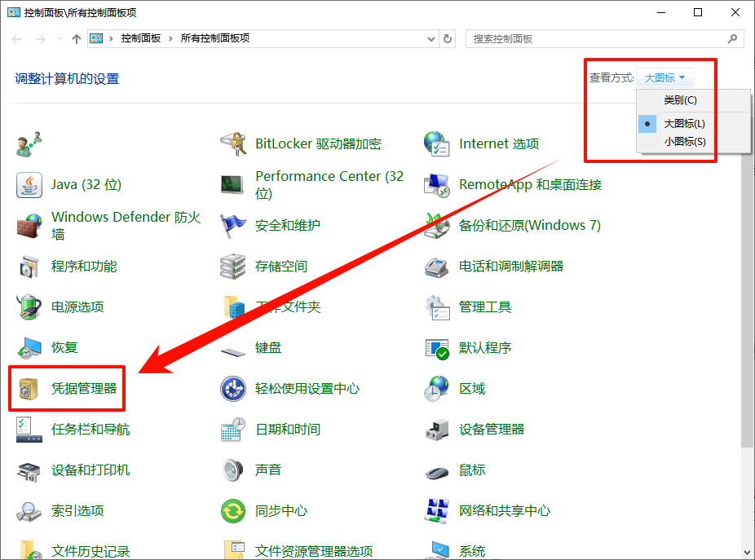Click 控制面板 in the address breadcrumb
The height and width of the screenshot is (560, 755).
[x=140, y=38]
